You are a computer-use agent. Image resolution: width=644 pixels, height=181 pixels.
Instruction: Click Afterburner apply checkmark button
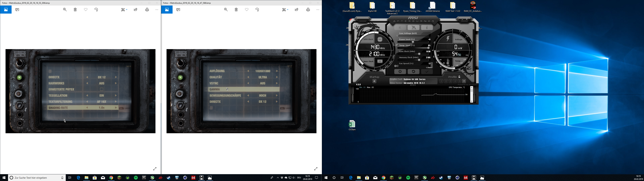(x=427, y=72)
